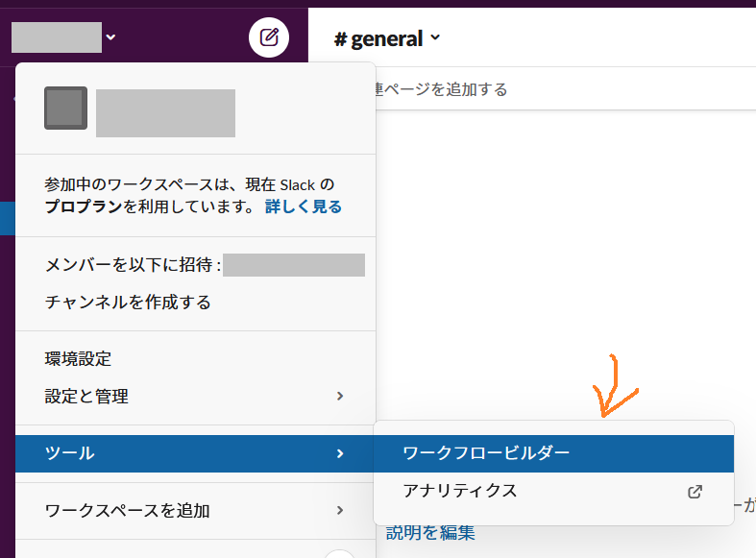Select メンバーを以下に招待 menu item
Image resolution: width=756 pixels, height=558 pixels.
[x=196, y=265]
